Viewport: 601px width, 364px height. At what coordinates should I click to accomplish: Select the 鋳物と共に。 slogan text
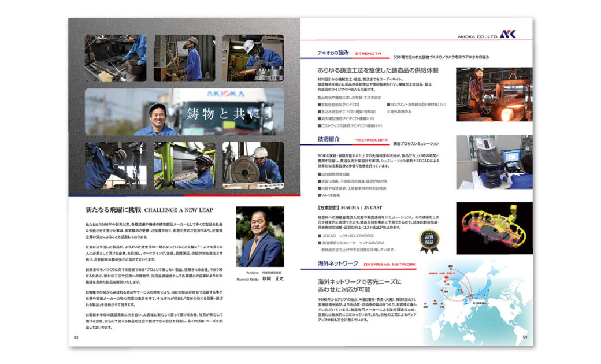(x=229, y=114)
